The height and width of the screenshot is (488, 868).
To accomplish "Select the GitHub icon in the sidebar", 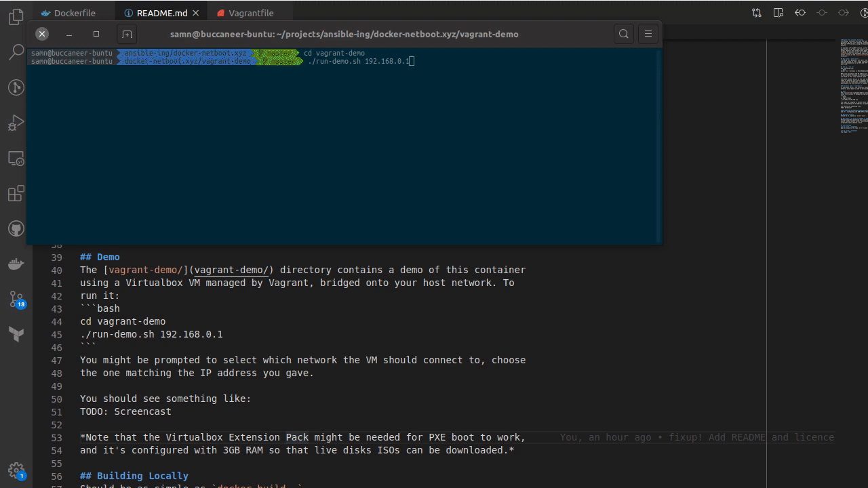I will pyautogui.click(x=16, y=228).
